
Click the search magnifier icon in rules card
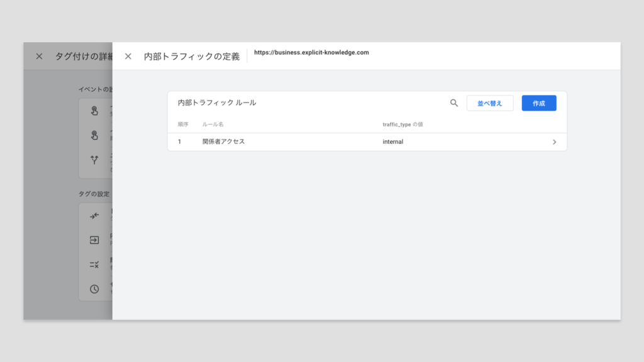click(454, 103)
